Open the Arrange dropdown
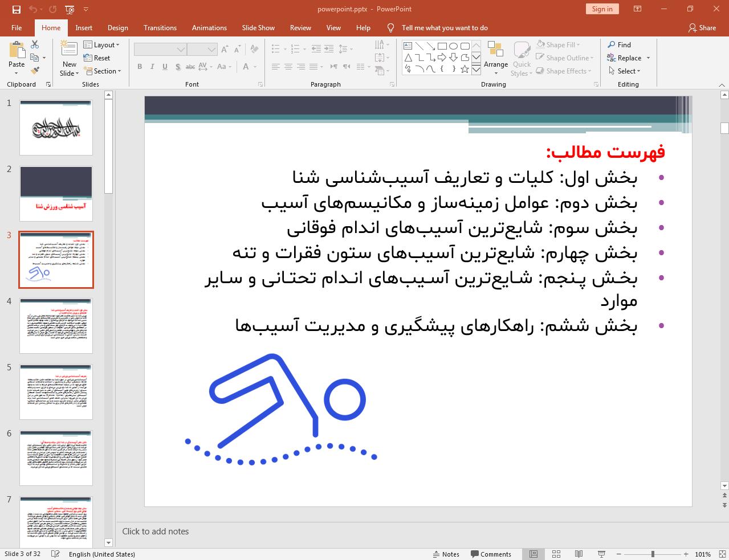729x560 pixels. 496,64
